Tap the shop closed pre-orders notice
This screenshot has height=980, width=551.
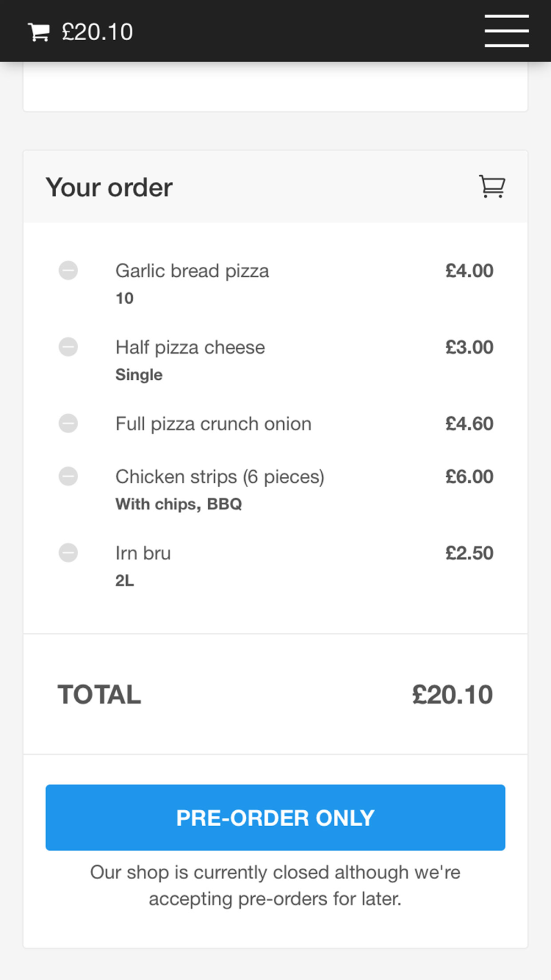[275, 885]
